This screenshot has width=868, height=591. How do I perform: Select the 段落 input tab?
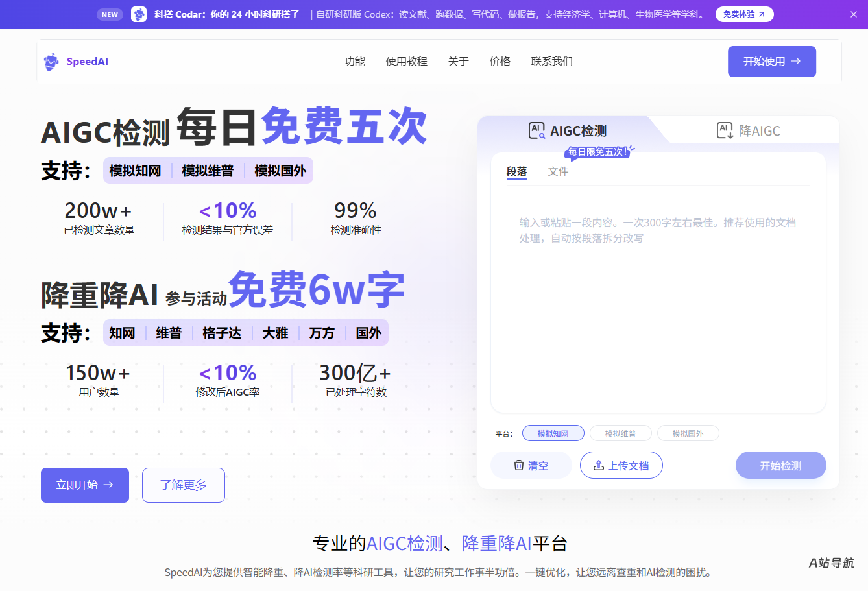point(517,171)
